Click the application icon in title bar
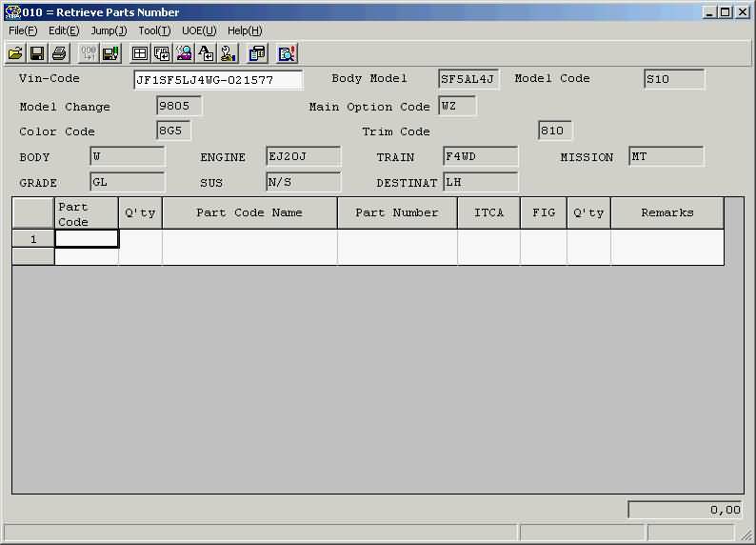 click(x=12, y=12)
